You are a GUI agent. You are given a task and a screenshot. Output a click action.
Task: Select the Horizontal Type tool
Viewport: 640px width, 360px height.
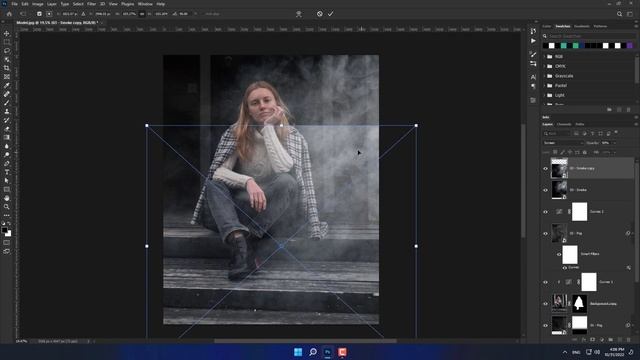point(7,172)
